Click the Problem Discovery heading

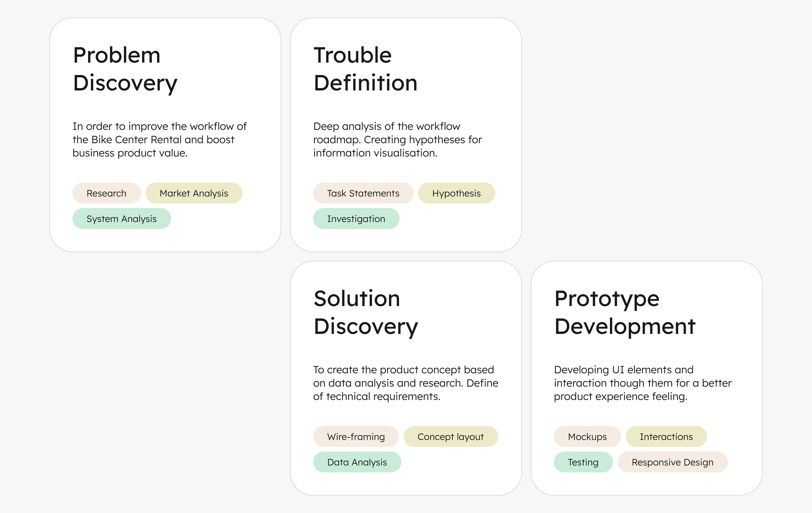click(x=125, y=69)
